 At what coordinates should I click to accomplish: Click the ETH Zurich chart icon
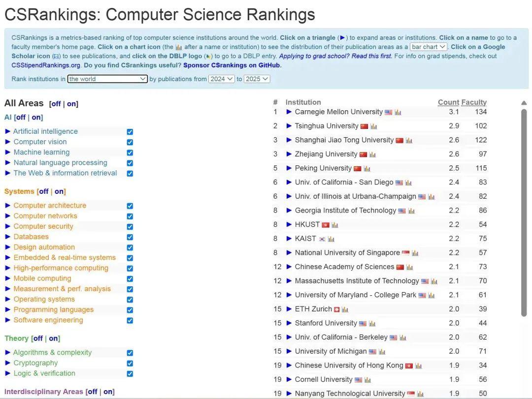point(345,309)
